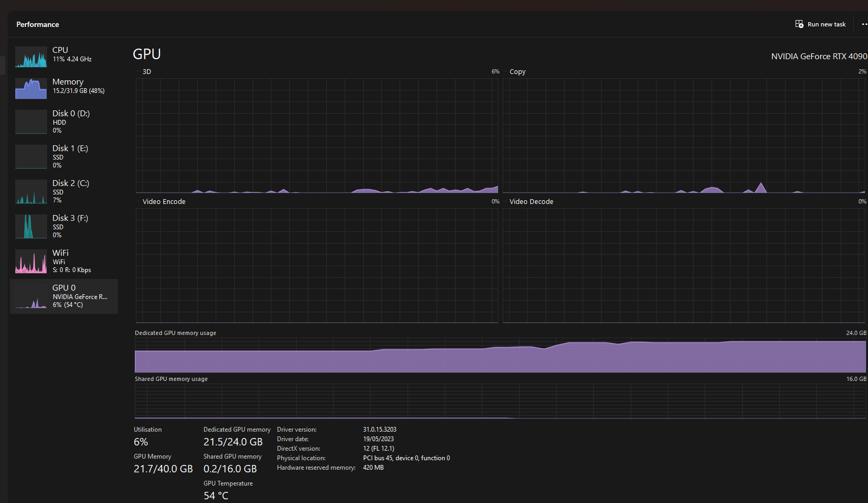View Disk 1 (E:) SSD performance
868x503 pixels.
pos(31,156)
